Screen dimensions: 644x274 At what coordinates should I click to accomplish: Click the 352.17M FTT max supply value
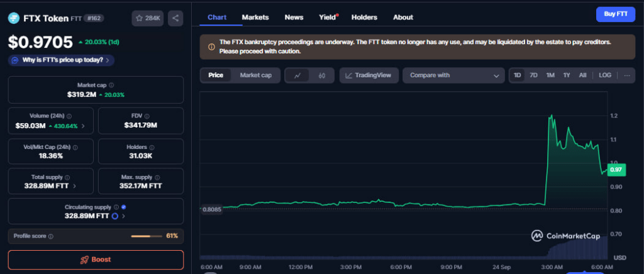click(x=141, y=186)
